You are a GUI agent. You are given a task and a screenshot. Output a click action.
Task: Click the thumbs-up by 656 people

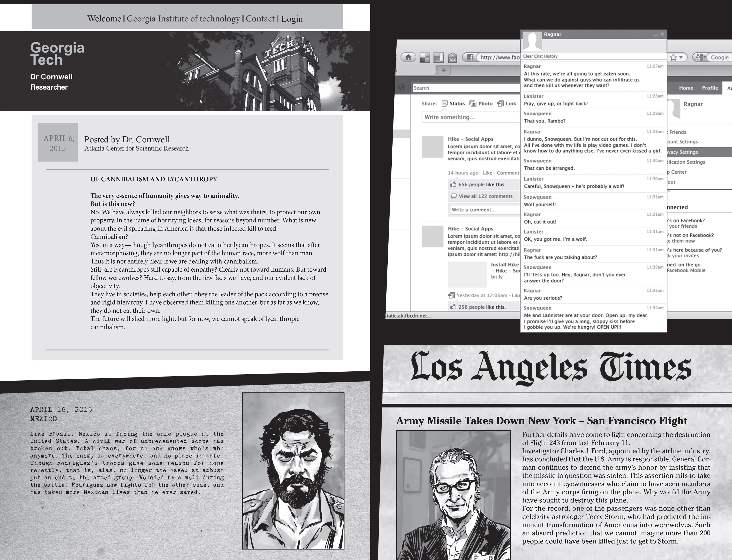coord(453,184)
